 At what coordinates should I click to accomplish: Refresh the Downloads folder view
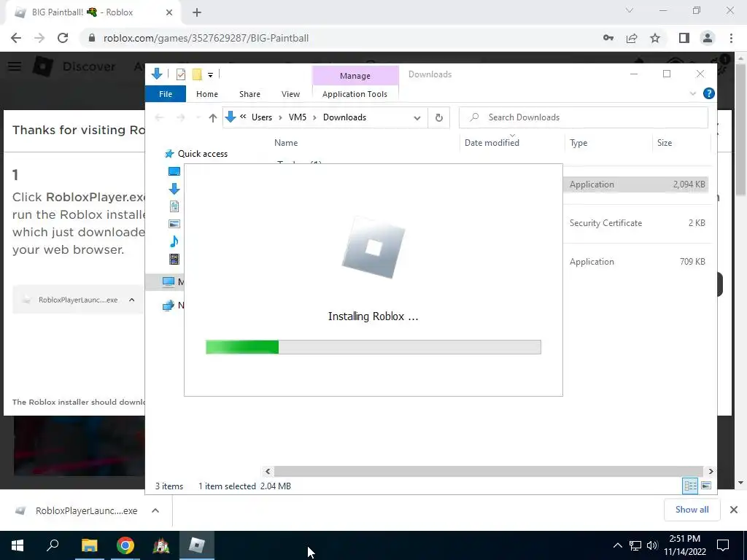pos(438,117)
